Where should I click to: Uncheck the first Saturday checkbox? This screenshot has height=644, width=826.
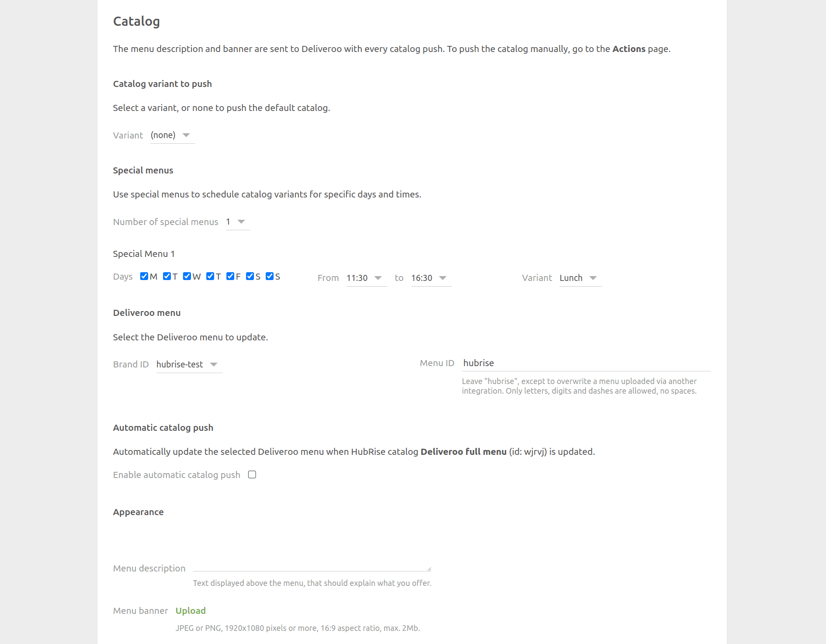[x=250, y=276]
